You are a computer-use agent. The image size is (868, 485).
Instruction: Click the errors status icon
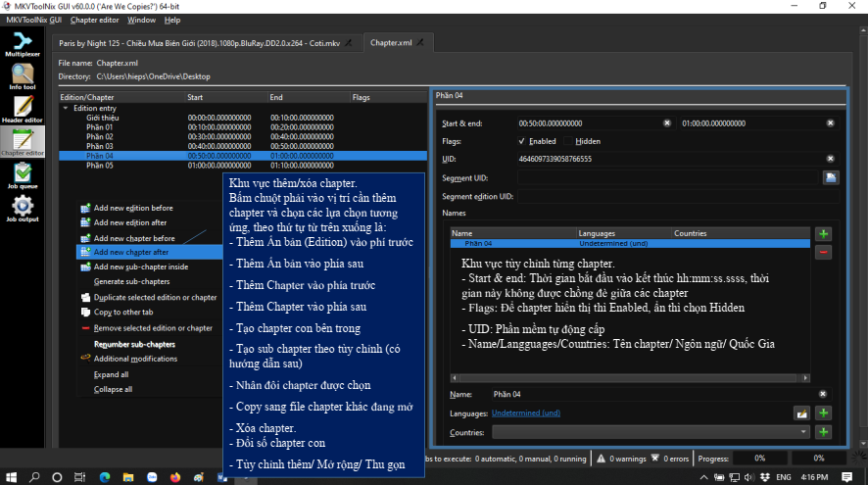click(x=654, y=459)
